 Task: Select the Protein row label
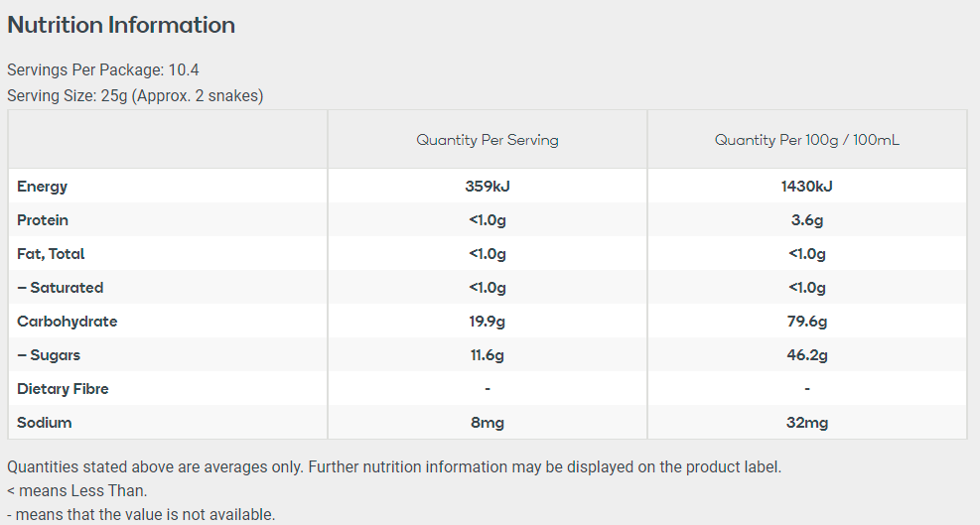(x=43, y=220)
